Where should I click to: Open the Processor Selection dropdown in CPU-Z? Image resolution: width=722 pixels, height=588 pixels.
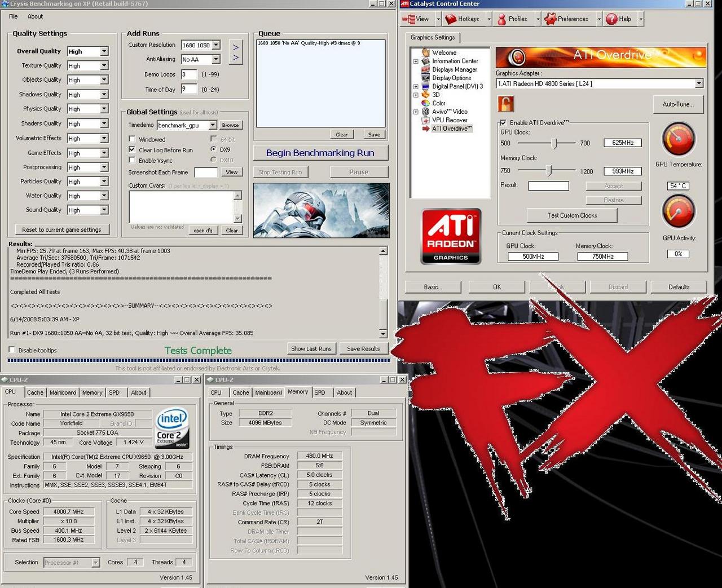click(x=95, y=563)
